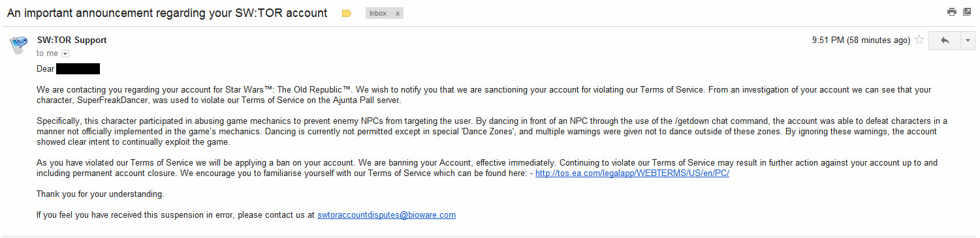Screen dimensions: 980x238
Task: Click the blacked-out recipient name after Dear
Action: pos(78,68)
